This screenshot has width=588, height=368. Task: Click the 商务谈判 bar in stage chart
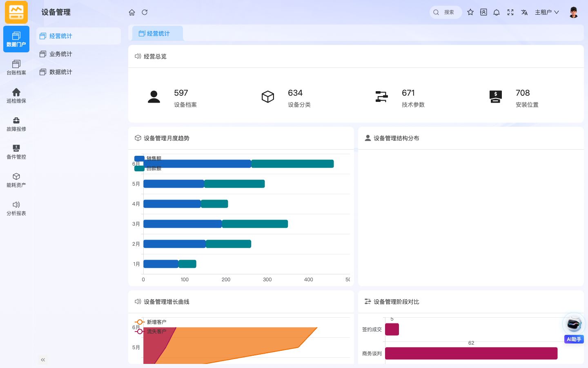point(471,353)
